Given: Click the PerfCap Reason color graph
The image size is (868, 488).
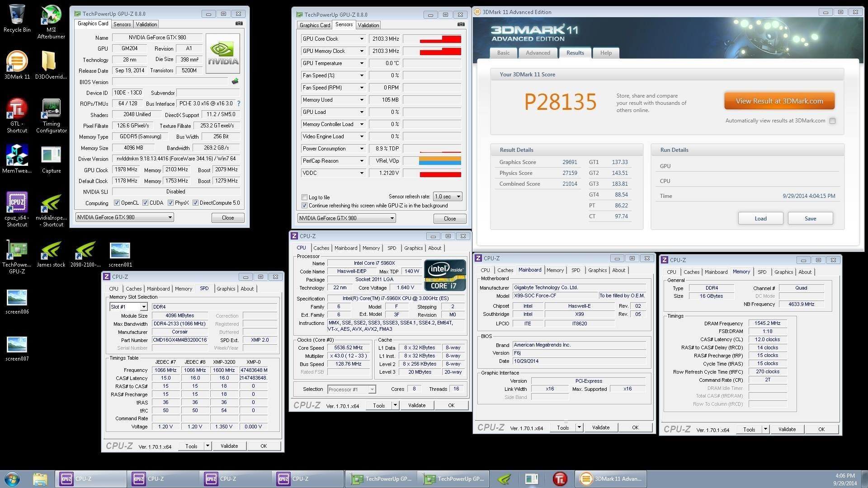Looking at the screenshot, I should click(x=439, y=161).
